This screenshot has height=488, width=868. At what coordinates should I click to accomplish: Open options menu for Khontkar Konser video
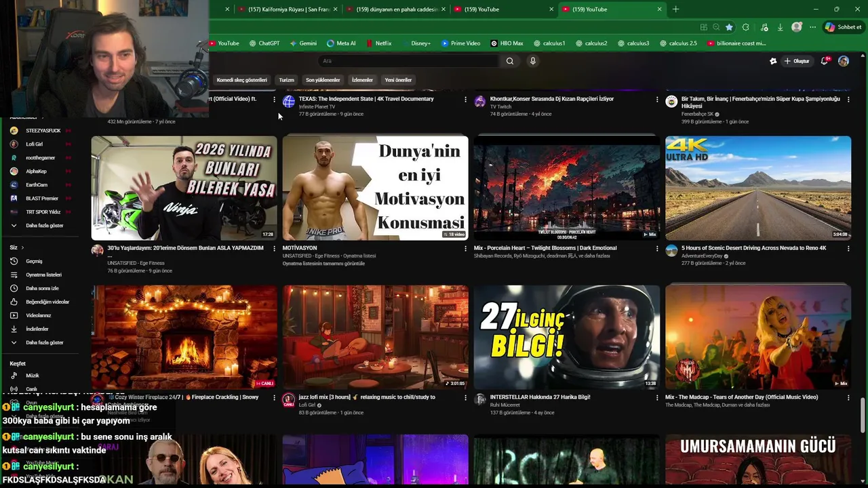(656, 100)
